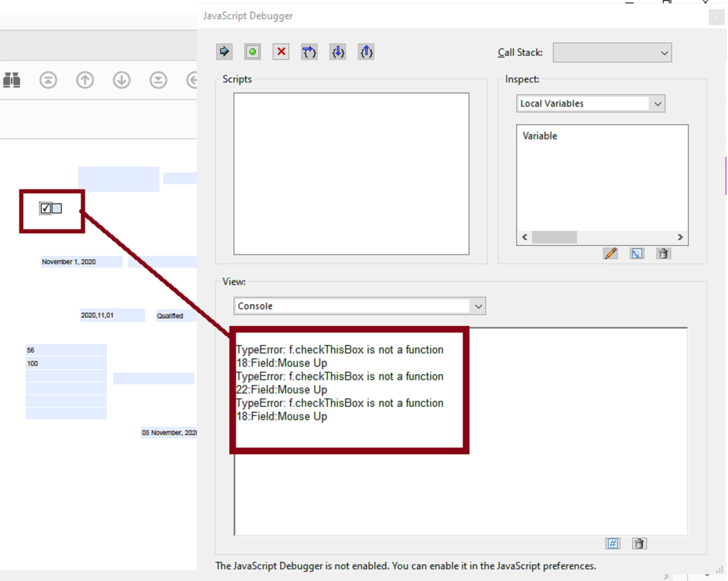
Task: Clear the console with trash icon
Action: point(639,543)
